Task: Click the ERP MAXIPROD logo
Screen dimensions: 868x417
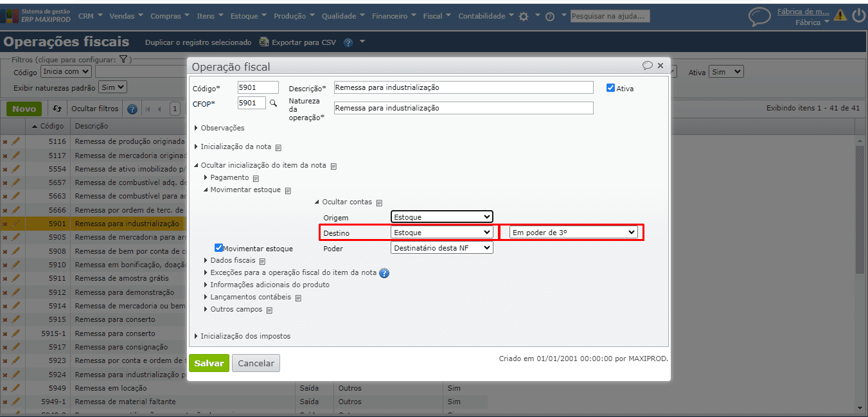Action: tap(37, 16)
